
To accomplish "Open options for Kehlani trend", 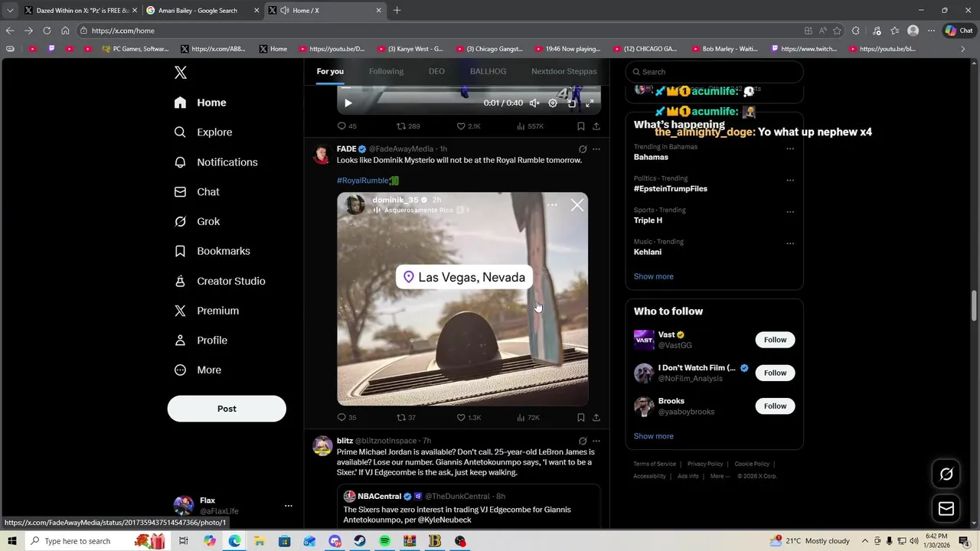I will coord(790,244).
